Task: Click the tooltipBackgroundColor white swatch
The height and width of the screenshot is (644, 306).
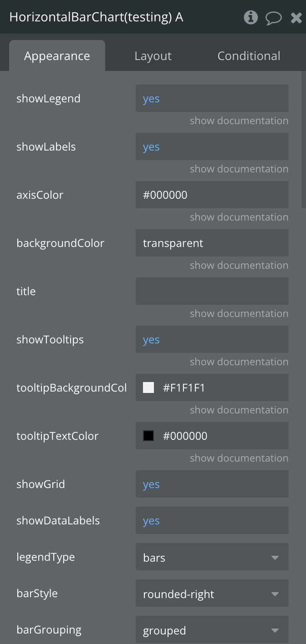Action: [148, 387]
